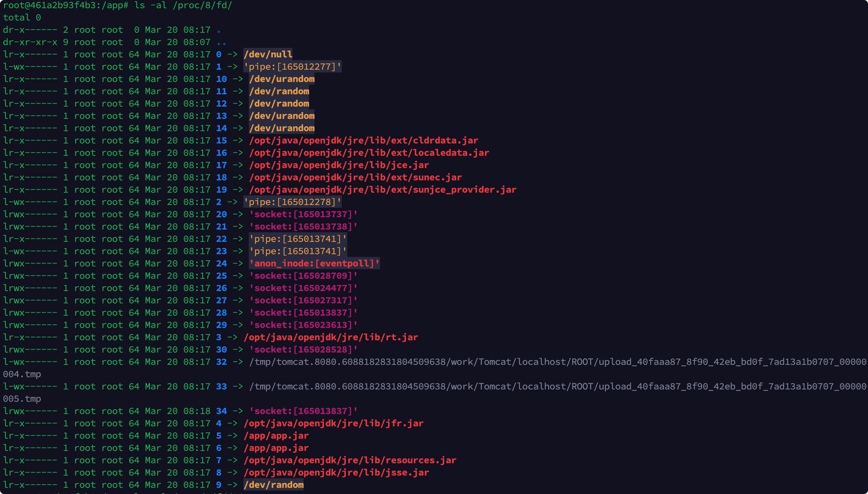Click /dev/random on the fd 9 line
Screen dimensions: 868x494
point(273,485)
